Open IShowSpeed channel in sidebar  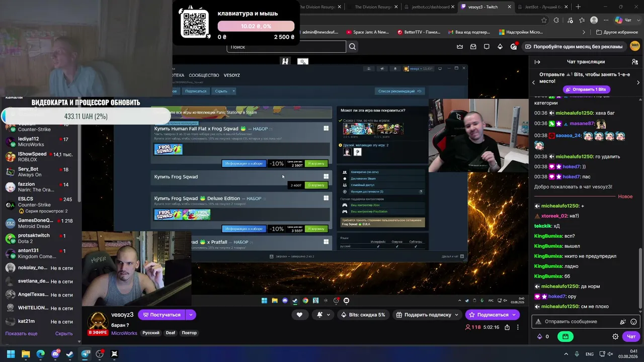[40, 157]
